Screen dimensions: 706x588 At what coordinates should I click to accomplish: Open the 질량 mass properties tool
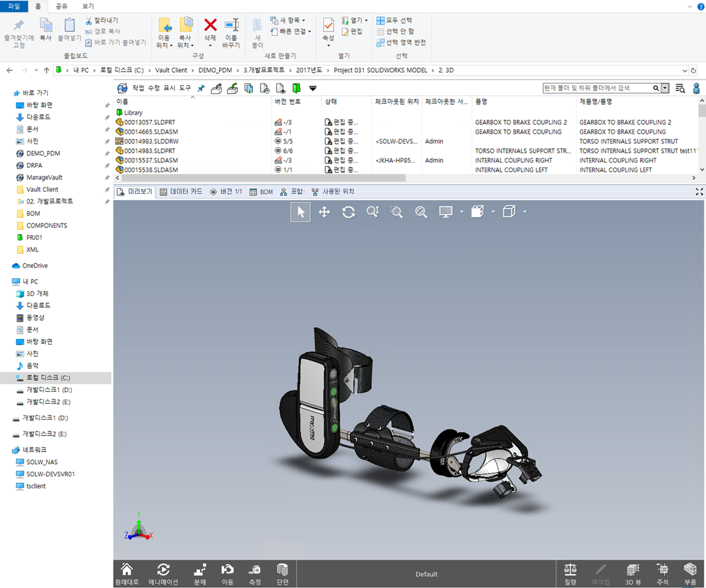click(571, 574)
